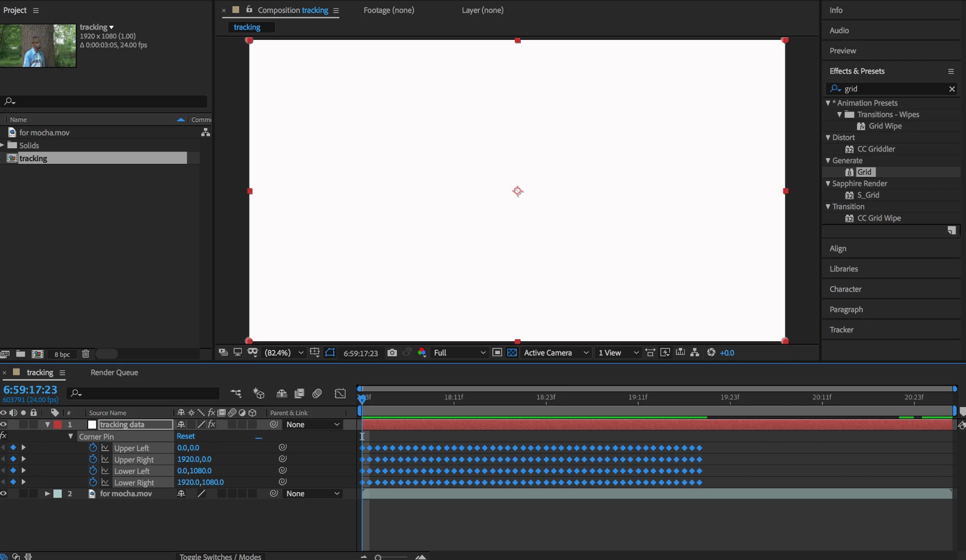This screenshot has width=966, height=560.
Task: Click Toggle Switches / Modes button
Action: click(x=220, y=556)
